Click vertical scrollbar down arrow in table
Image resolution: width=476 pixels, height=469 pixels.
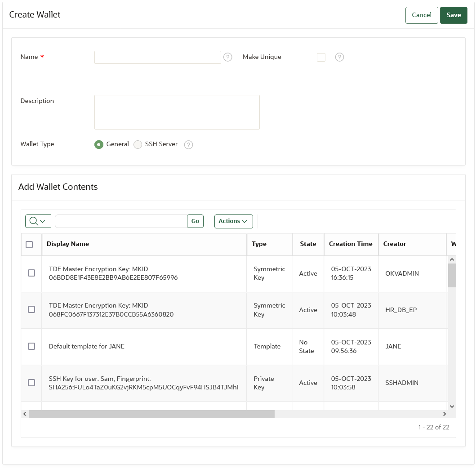[452, 406]
